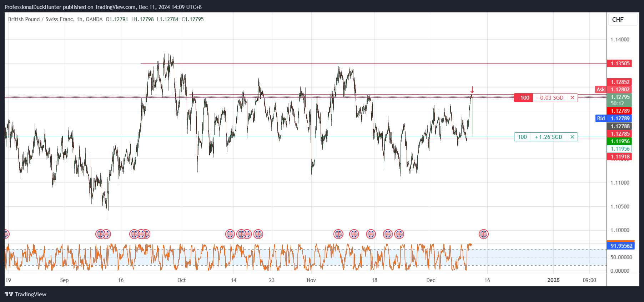Click the -0.03 SGD loss label
Screen dimensions: 644x302
(550, 97)
